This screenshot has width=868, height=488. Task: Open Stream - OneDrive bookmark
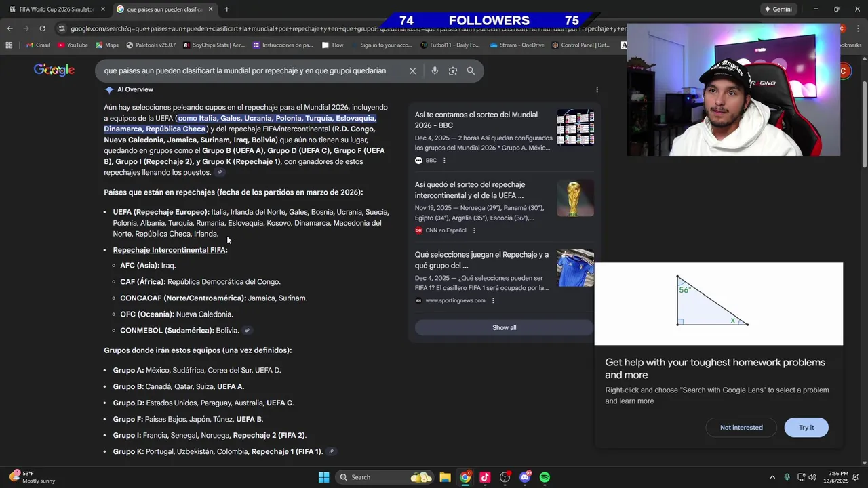pyautogui.click(x=517, y=45)
